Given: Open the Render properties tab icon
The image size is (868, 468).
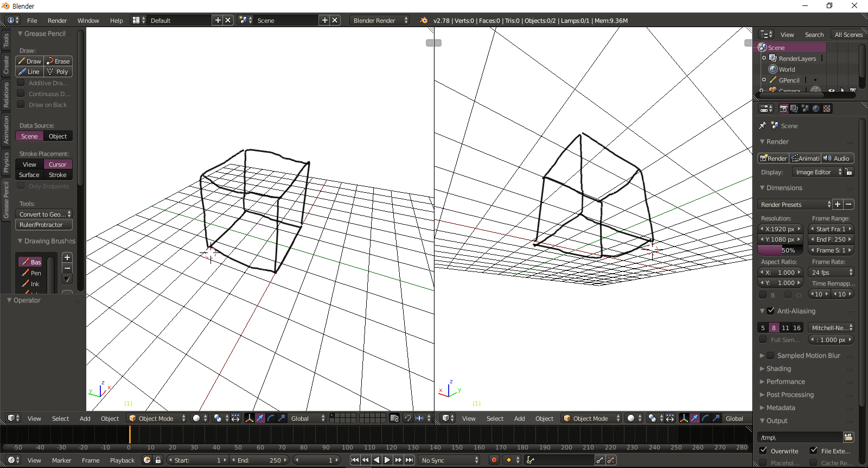Looking at the screenshot, I should click(x=783, y=109).
